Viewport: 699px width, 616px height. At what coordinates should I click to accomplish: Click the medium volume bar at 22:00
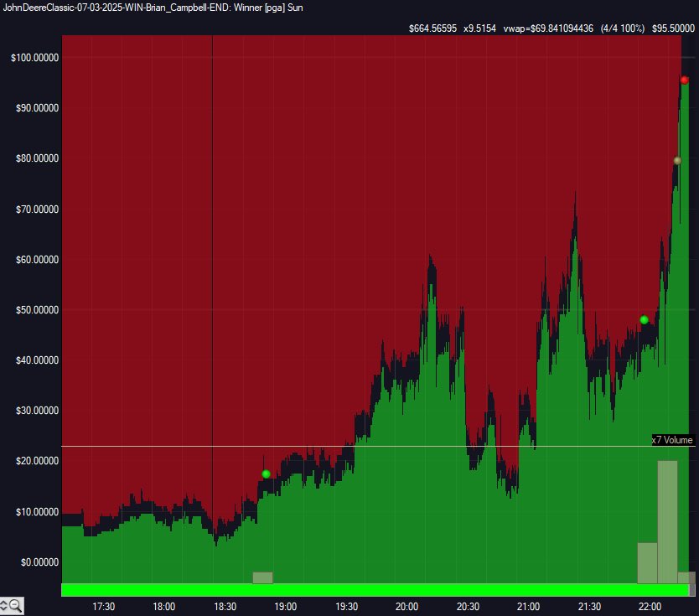coord(647,563)
